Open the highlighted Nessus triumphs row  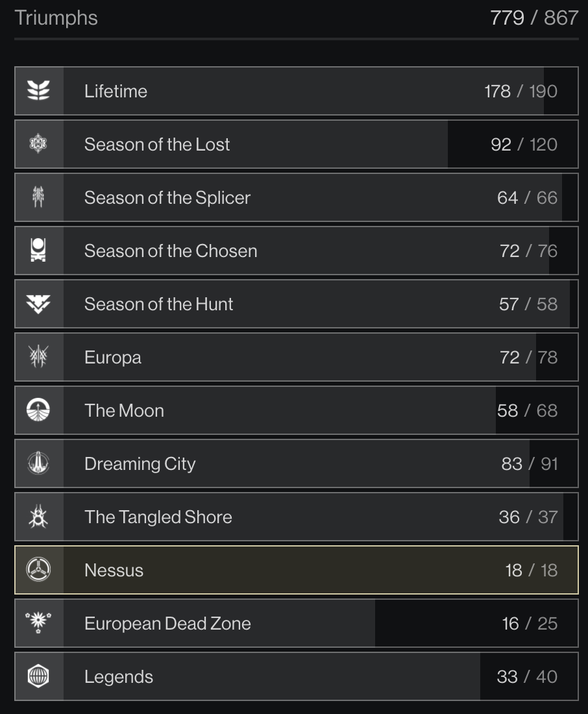[297, 570]
